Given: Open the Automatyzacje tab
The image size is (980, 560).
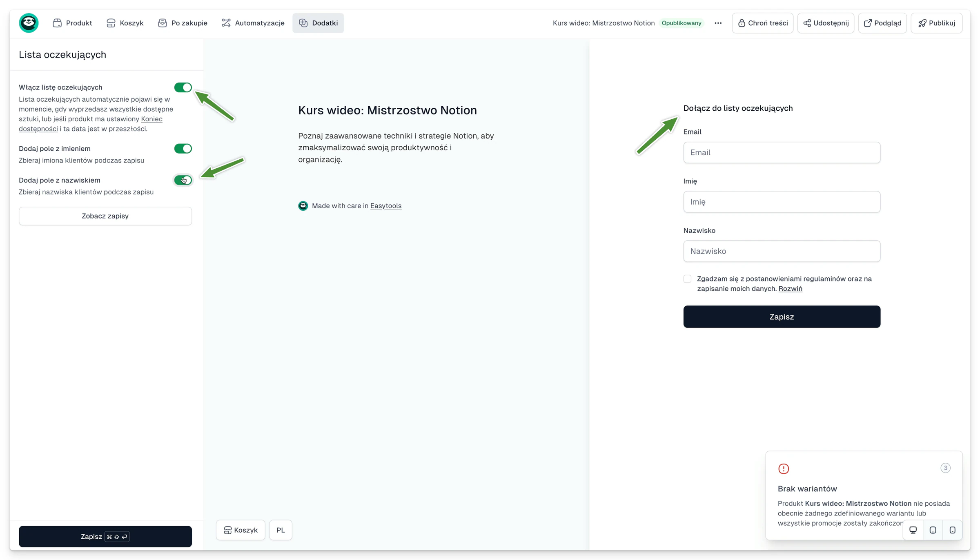Looking at the screenshot, I should click(253, 23).
